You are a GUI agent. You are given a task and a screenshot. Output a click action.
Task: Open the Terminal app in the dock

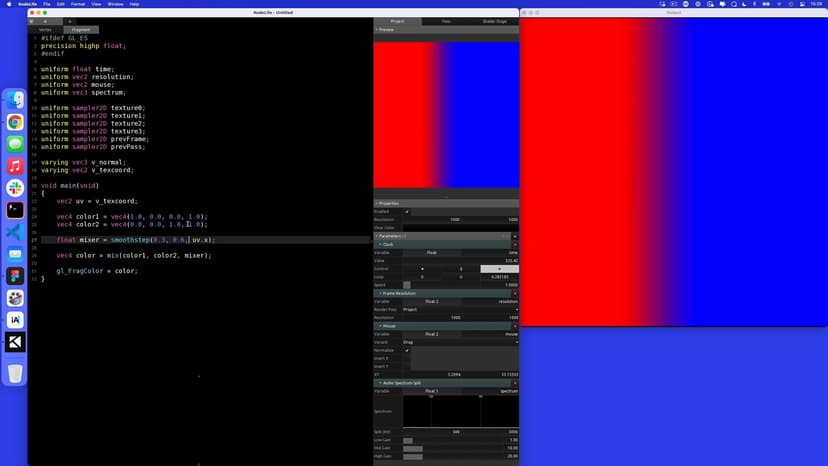15,210
